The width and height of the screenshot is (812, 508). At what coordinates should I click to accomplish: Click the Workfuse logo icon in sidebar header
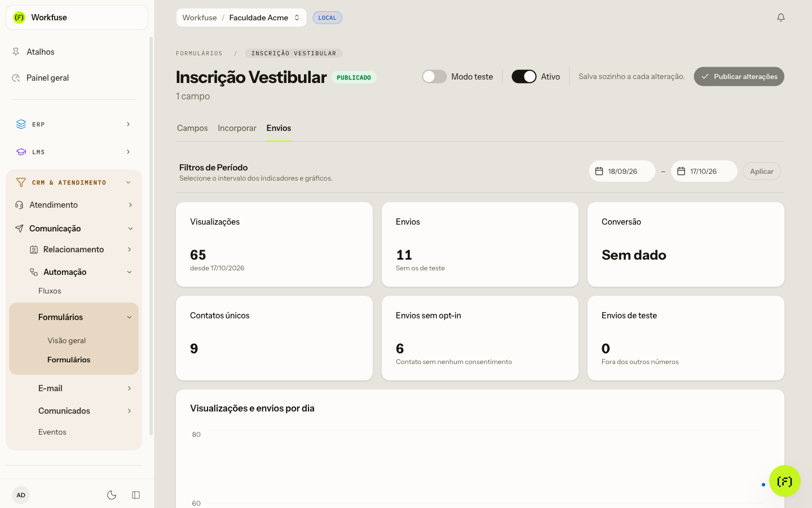pos(19,17)
